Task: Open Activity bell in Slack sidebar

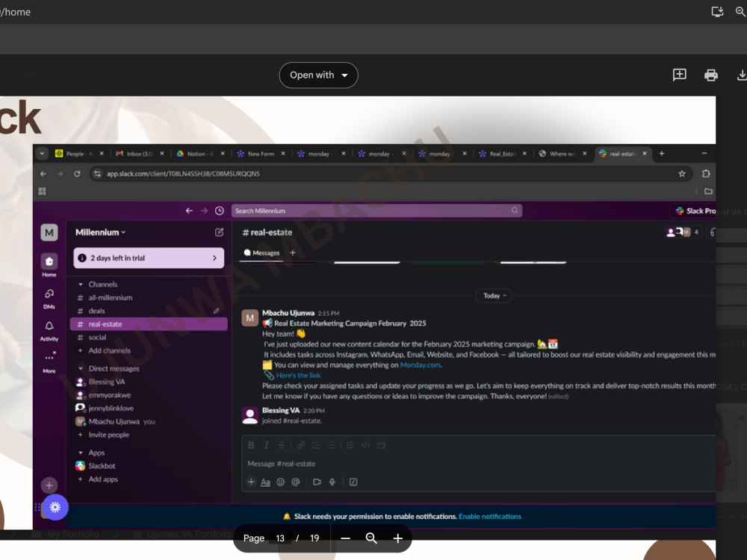Action: point(49,331)
